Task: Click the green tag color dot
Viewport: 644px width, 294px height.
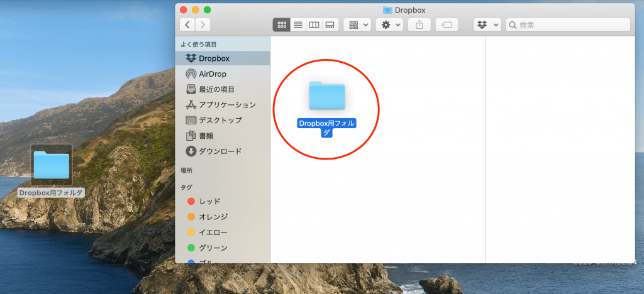Action: 191,248
